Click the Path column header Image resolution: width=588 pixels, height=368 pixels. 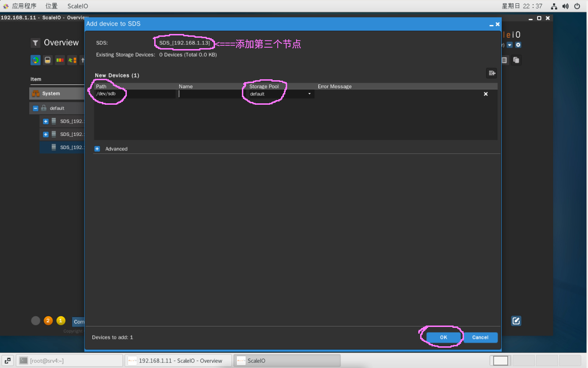coord(101,86)
